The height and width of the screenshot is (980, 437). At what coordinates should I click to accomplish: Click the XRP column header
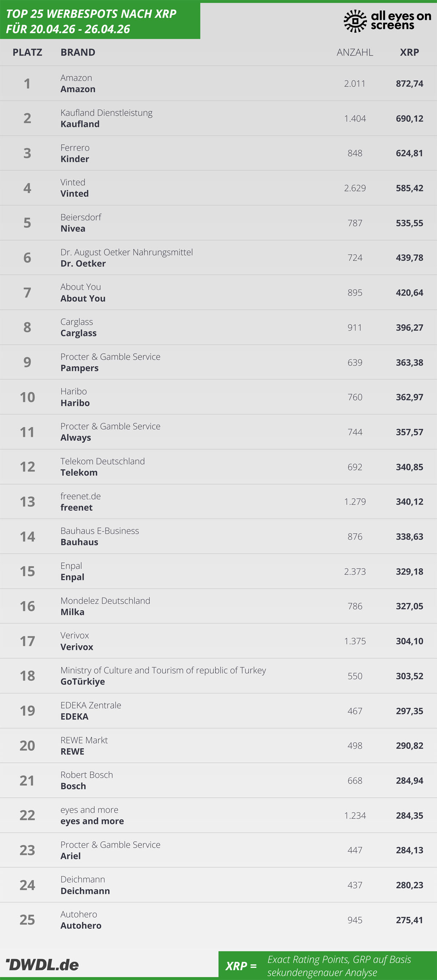pyautogui.click(x=409, y=52)
